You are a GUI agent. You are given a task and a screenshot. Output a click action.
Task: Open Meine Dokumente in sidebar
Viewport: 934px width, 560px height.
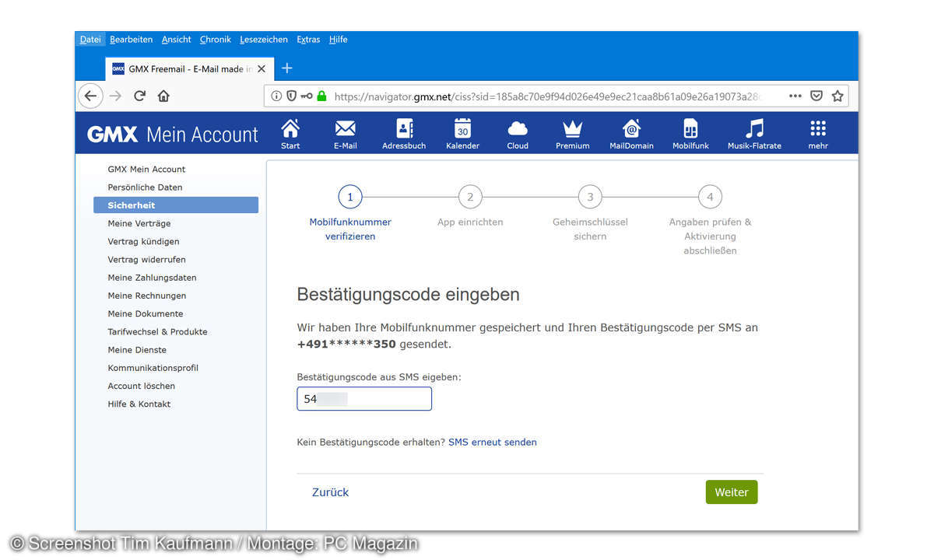click(146, 313)
